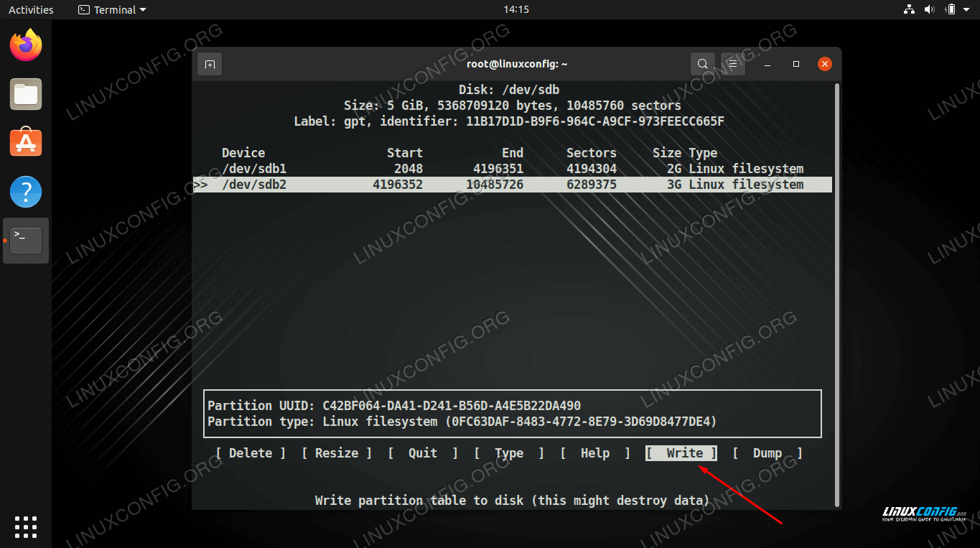The height and width of the screenshot is (548, 980).
Task: Select the Delete option in cfdisk
Action: click(x=251, y=453)
